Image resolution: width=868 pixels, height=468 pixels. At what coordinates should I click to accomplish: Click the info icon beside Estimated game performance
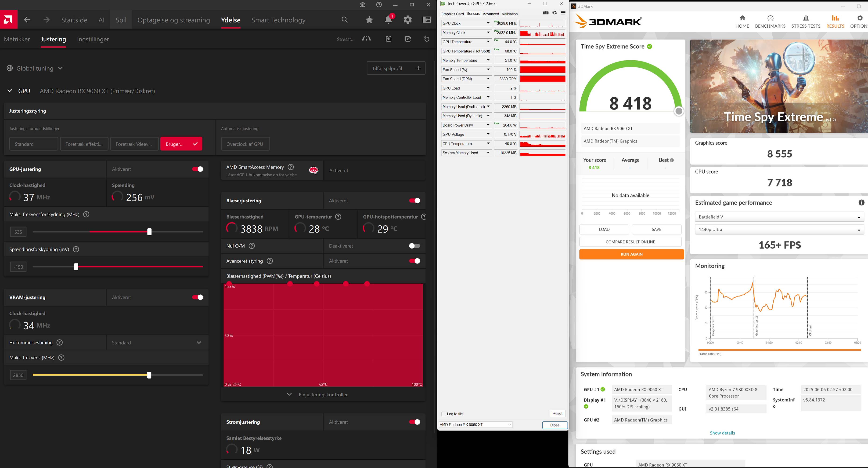861,203
